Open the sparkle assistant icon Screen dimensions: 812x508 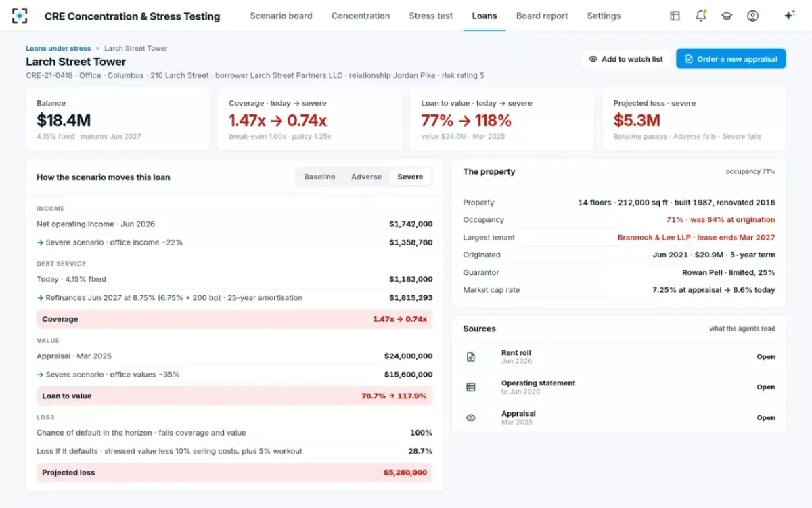(x=789, y=16)
